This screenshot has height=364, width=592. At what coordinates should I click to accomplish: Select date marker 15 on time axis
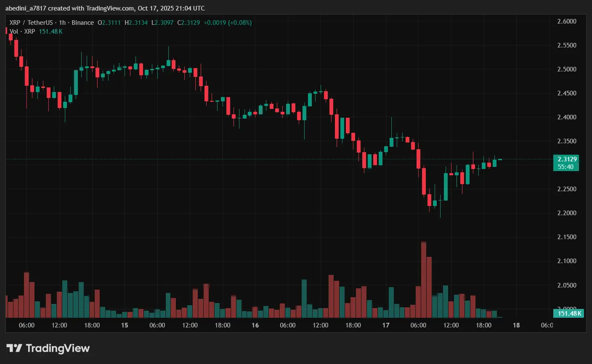pyautogui.click(x=125, y=325)
